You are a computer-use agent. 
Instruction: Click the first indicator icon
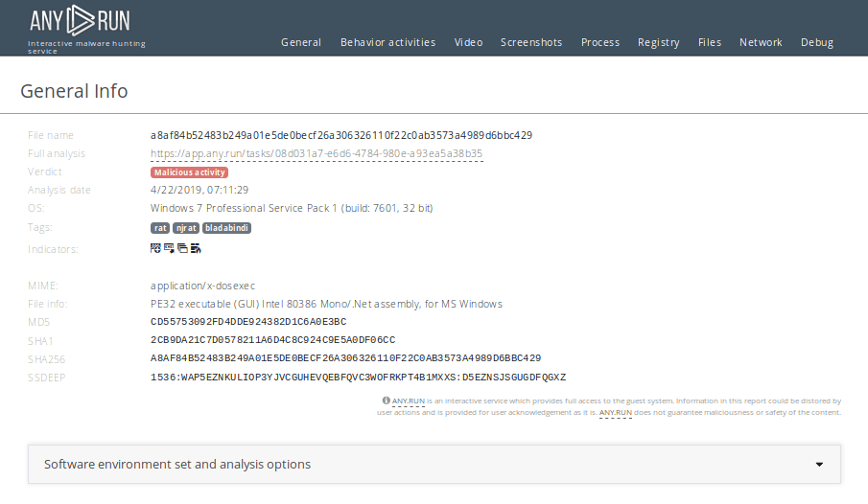(155, 248)
